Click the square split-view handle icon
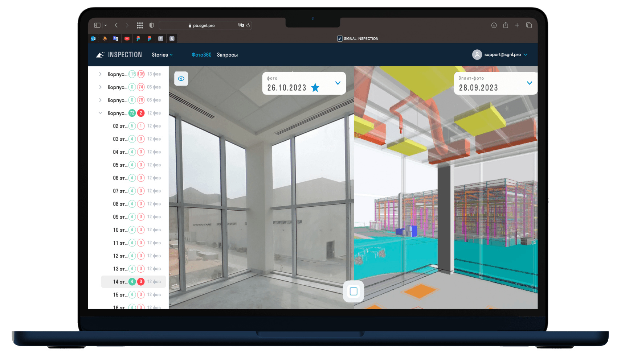 point(354,291)
